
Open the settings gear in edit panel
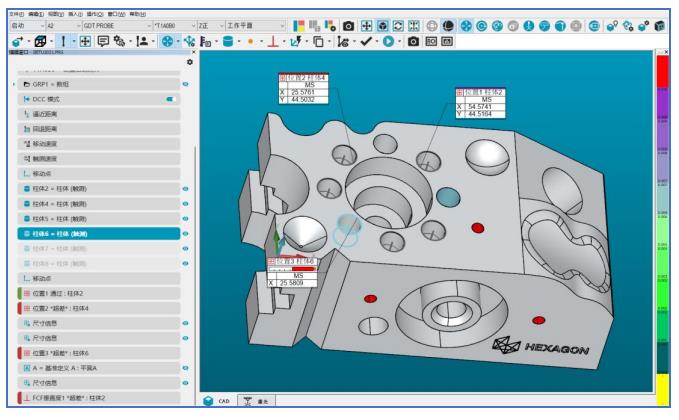click(190, 62)
